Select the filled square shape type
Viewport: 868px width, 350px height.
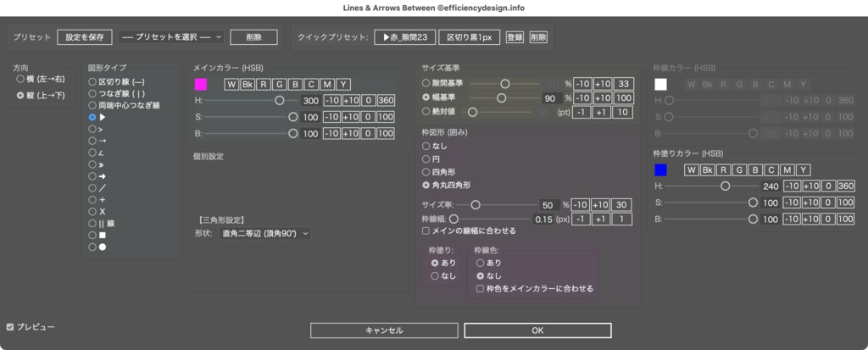coord(97,236)
